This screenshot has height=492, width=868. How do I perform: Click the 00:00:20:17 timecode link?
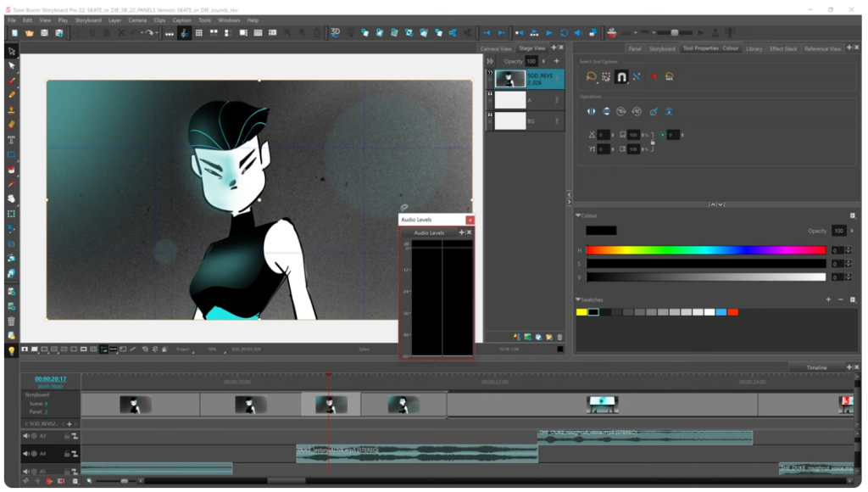pos(50,379)
